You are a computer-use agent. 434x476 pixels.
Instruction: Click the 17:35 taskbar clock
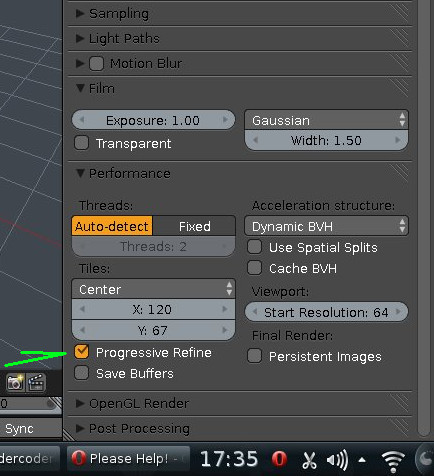coord(229,459)
